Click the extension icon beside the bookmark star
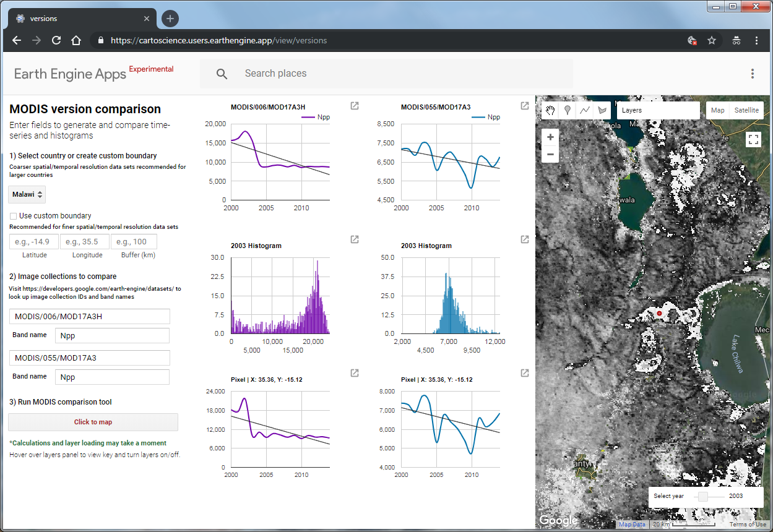The height and width of the screenshot is (532, 773). click(x=692, y=40)
